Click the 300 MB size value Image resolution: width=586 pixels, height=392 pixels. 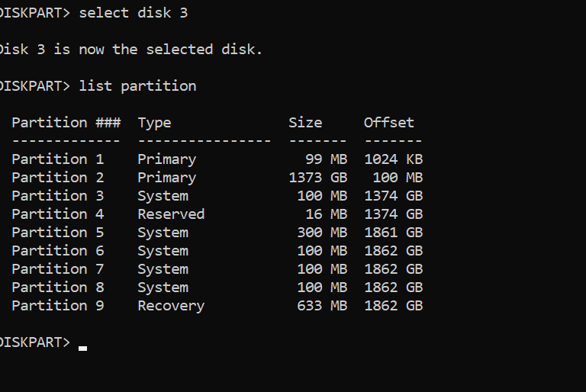(x=322, y=232)
